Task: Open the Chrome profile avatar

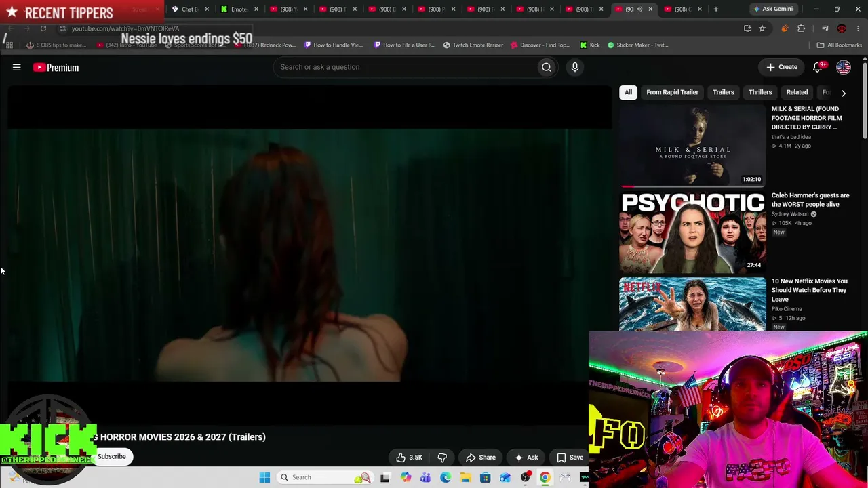Action: (x=842, y=28)
